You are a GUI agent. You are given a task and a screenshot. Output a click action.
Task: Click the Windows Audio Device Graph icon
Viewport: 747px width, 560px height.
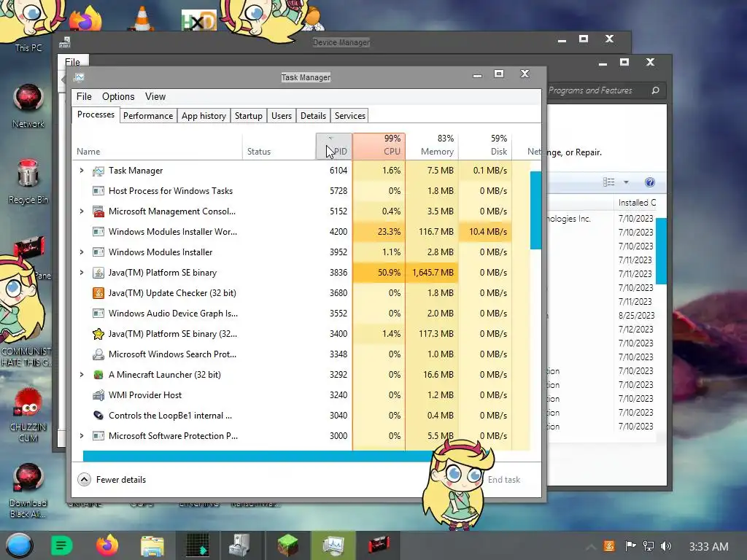click(x=98, y=314)
